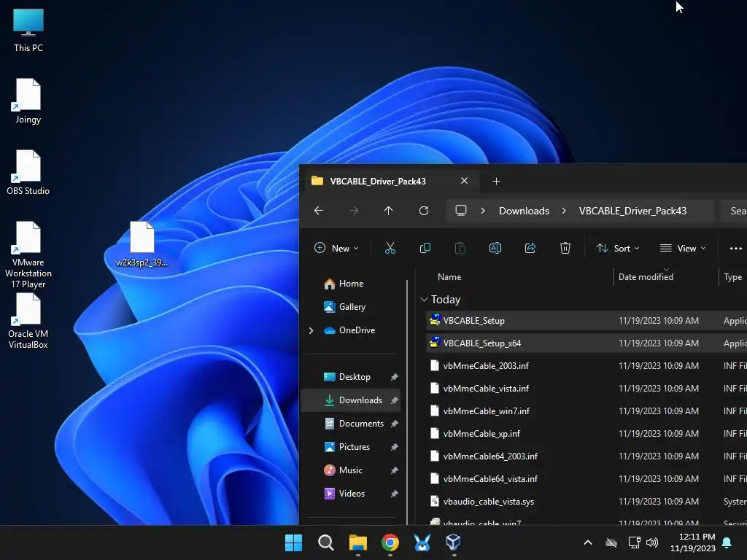Select vbMmeCable_2003.inf file
Image resolution: width=747 pixels, height=560 pixels.
587,366
